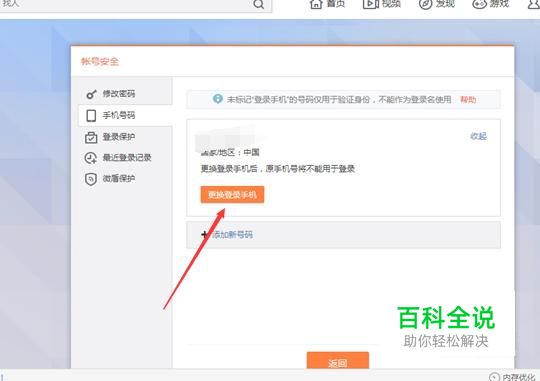Click the clock icon beside 最近登录记录
Viewport: 540px width, 381px height.
tap(91, 158)
